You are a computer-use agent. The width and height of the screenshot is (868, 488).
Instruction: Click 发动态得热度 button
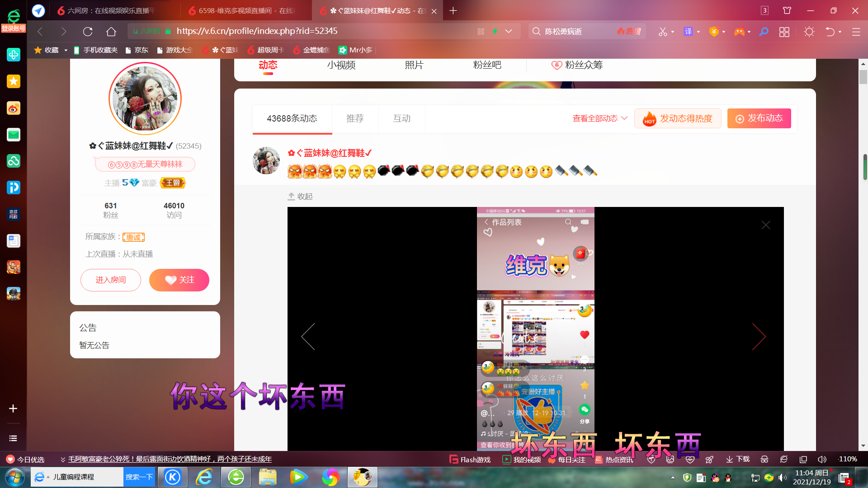point(678,118)
